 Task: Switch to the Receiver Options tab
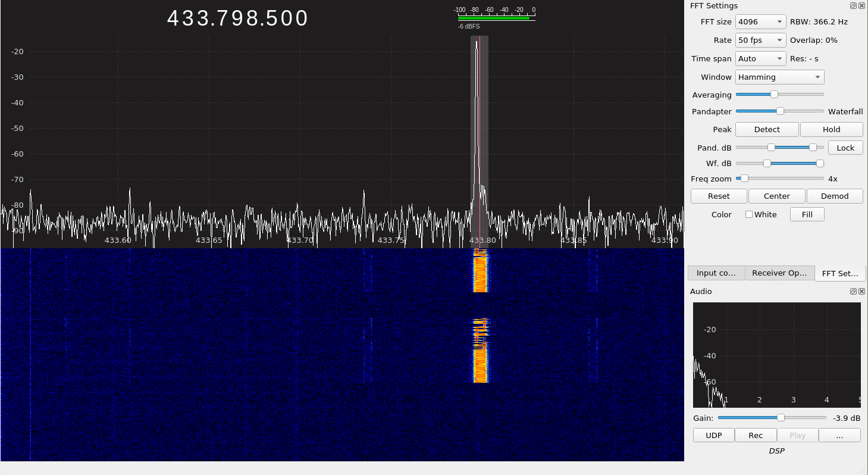(779, 273)
